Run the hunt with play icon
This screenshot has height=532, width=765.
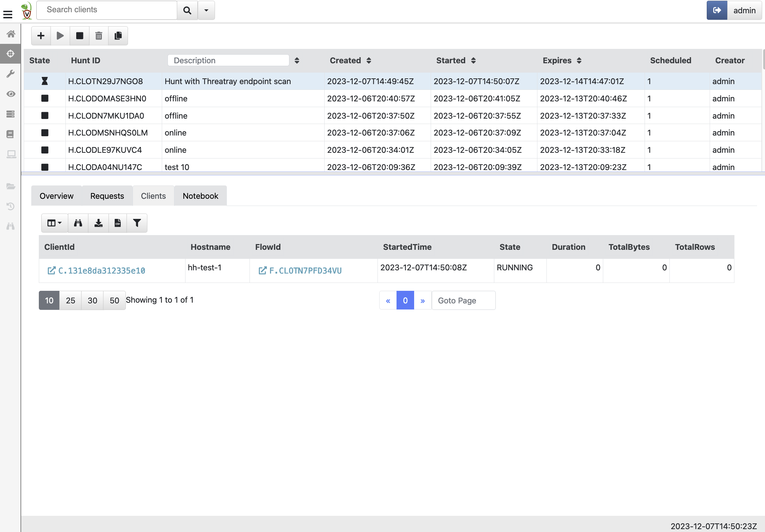60,36
